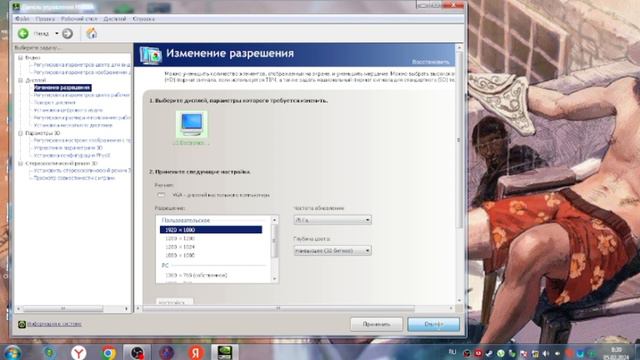Click settings pane horizontal scrollbar

(278, 308)
